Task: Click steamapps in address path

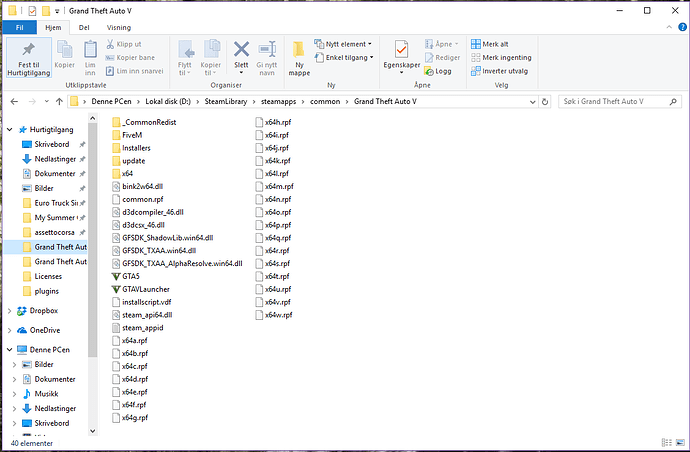Action: [x=279, y=102]
